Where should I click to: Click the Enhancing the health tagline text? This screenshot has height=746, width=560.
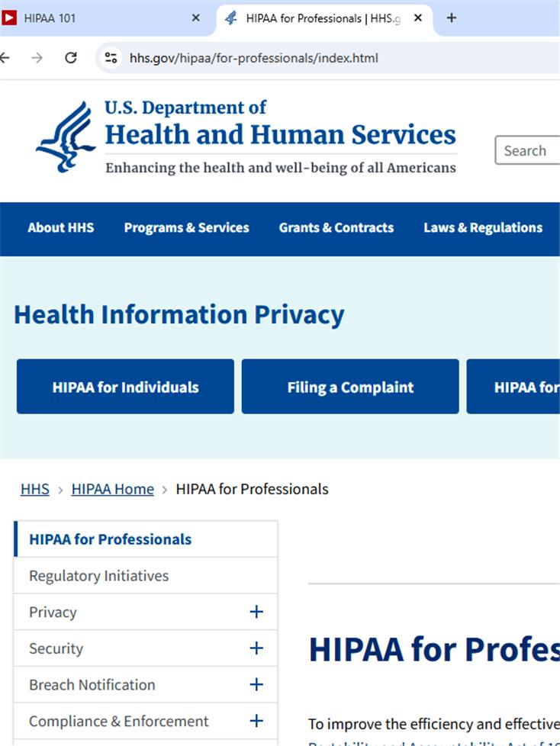[281, 168]
